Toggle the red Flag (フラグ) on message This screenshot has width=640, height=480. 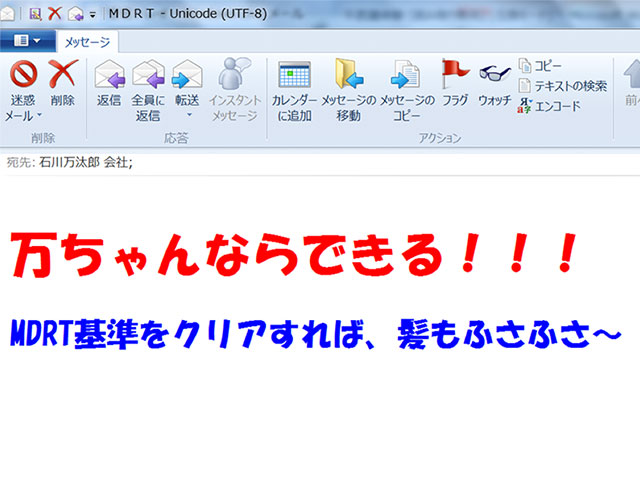click(x=455, y=76)
